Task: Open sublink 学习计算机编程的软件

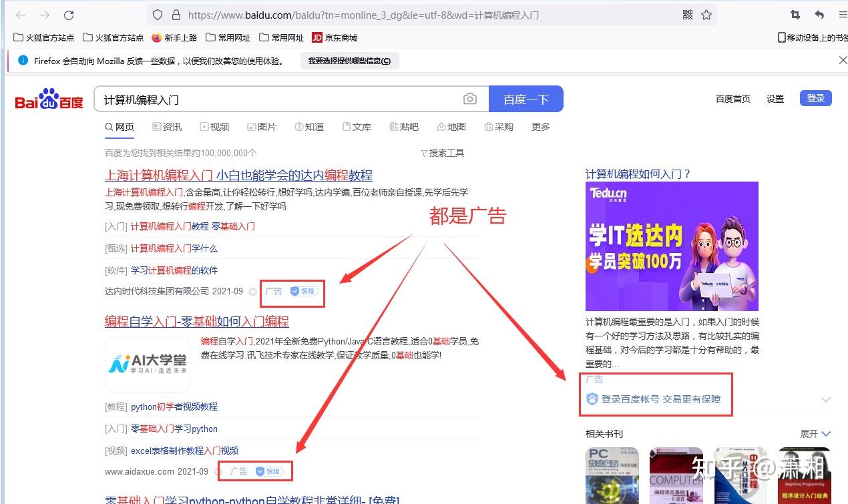Action: [174, 270]
